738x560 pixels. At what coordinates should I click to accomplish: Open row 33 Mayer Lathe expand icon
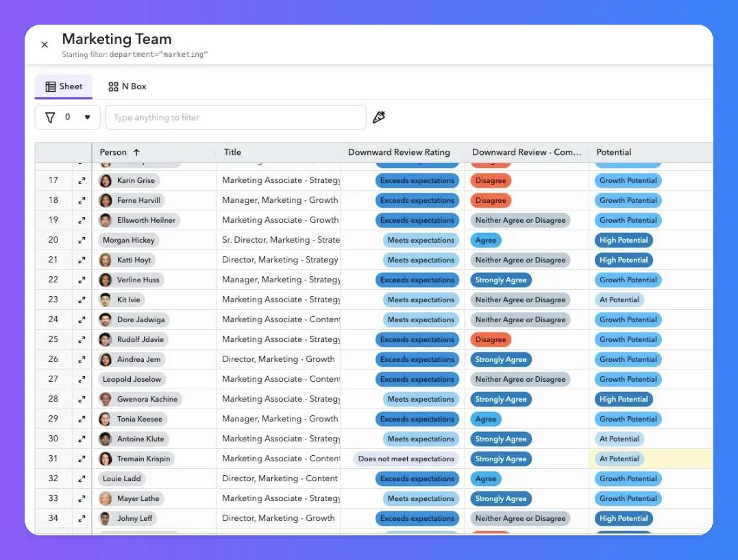[x=82, y=498]
